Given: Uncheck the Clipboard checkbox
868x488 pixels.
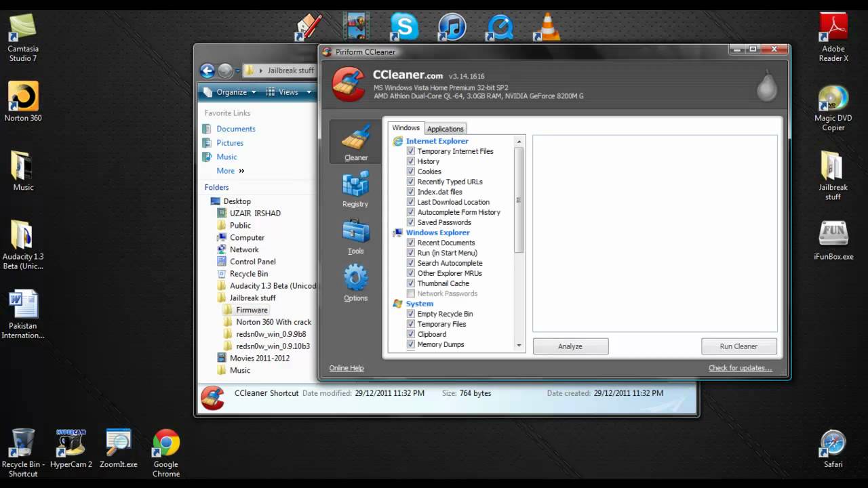Looking at the screenshot, I should [x=411, y=334].
